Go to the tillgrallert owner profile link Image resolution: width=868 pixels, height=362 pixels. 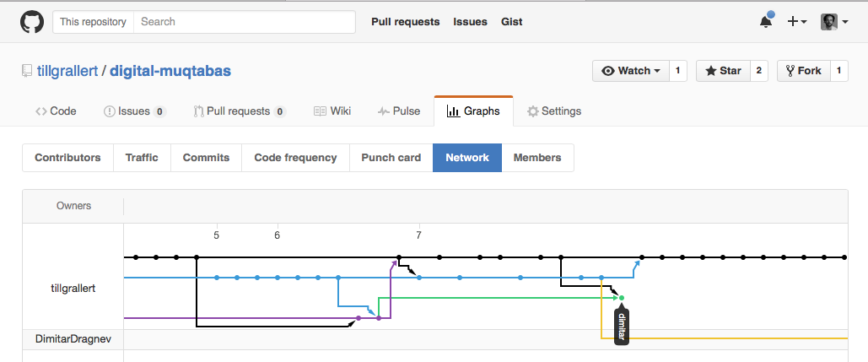67,71
